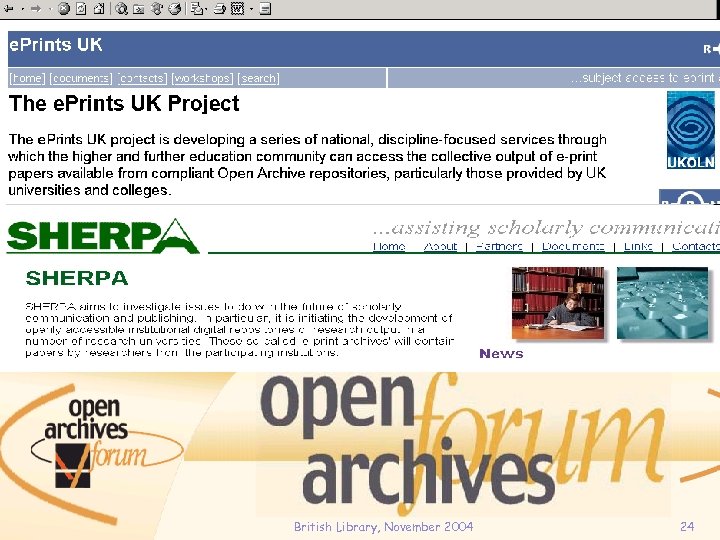Open the Forward button history dropdown arrow

coord(50,9)
